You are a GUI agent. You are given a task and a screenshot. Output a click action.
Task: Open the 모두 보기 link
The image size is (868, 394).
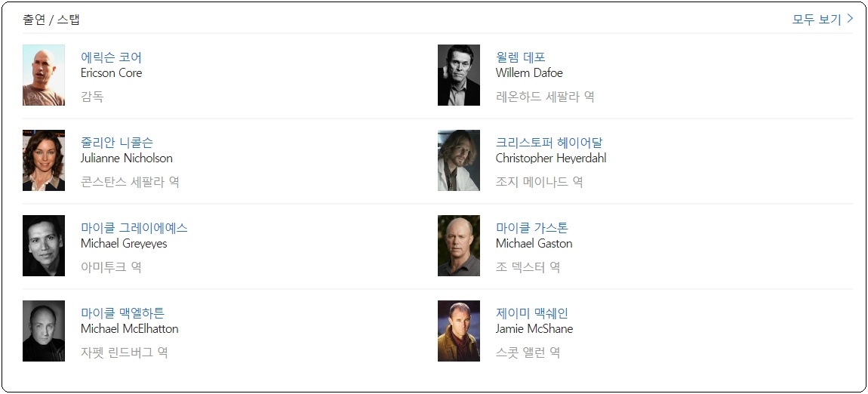pos(816,19)
